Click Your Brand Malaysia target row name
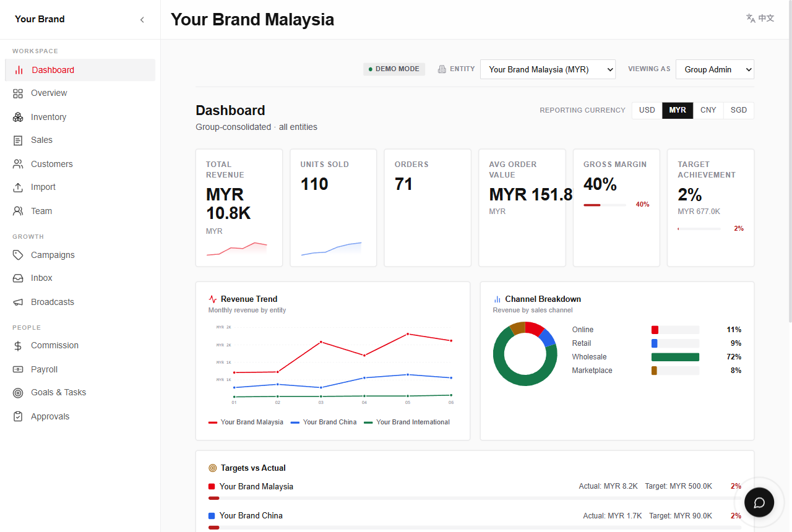Image resolution: width=792 pixels, height=532 pixels. pyautogui.click(x=256, y=487)
